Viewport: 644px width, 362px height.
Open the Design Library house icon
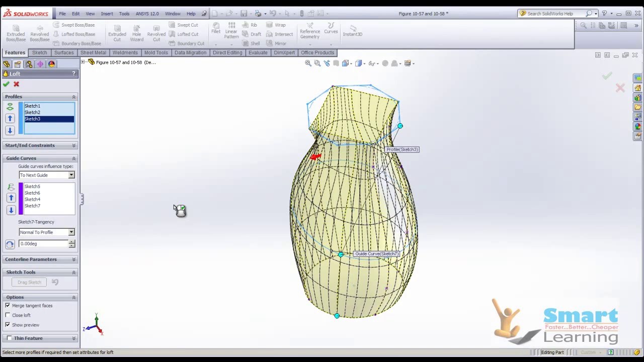(x=638, y=88)
